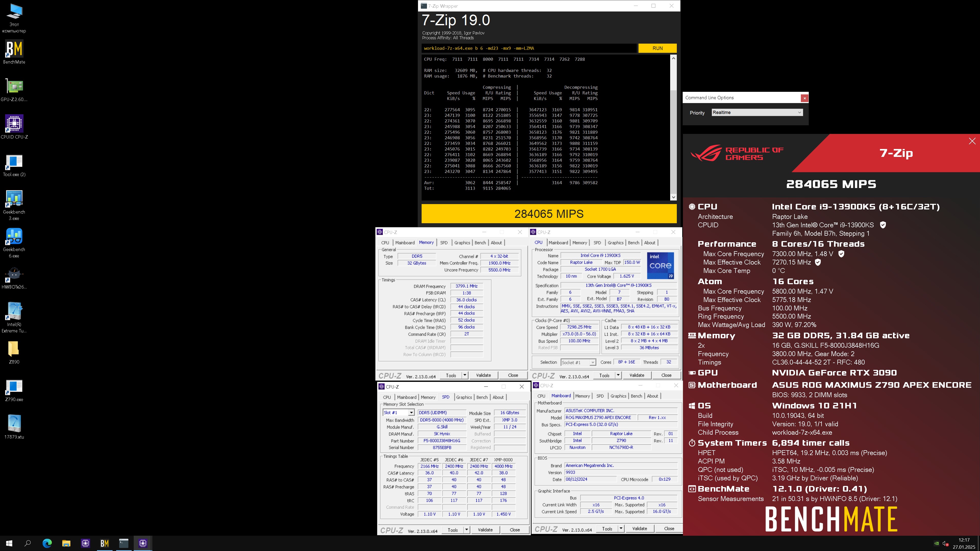
Task: Click the yellow RUN button
Action: (657, 48)
